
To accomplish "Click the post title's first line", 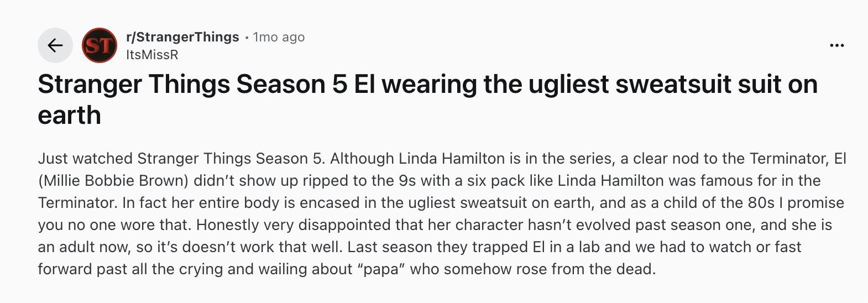I will pos(427,85).
